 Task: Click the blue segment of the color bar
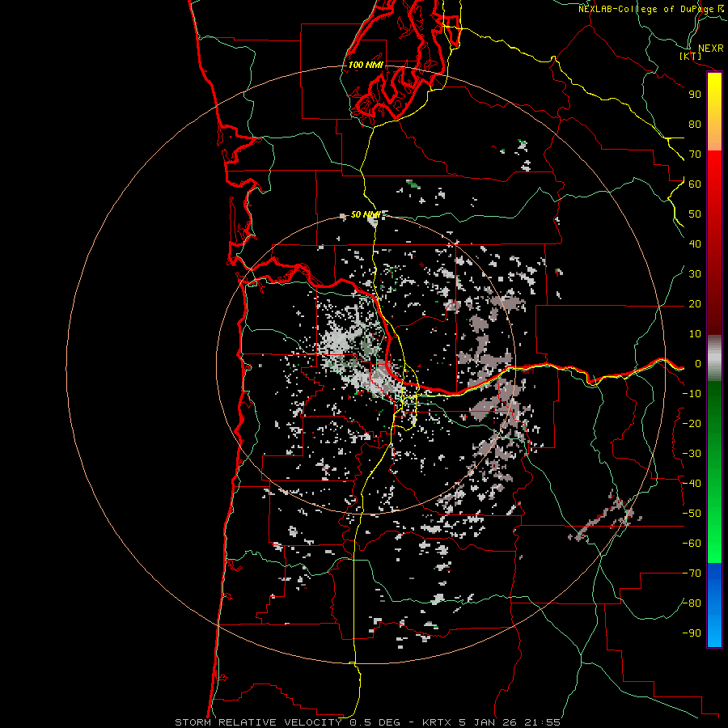click(x=714, y=604)
